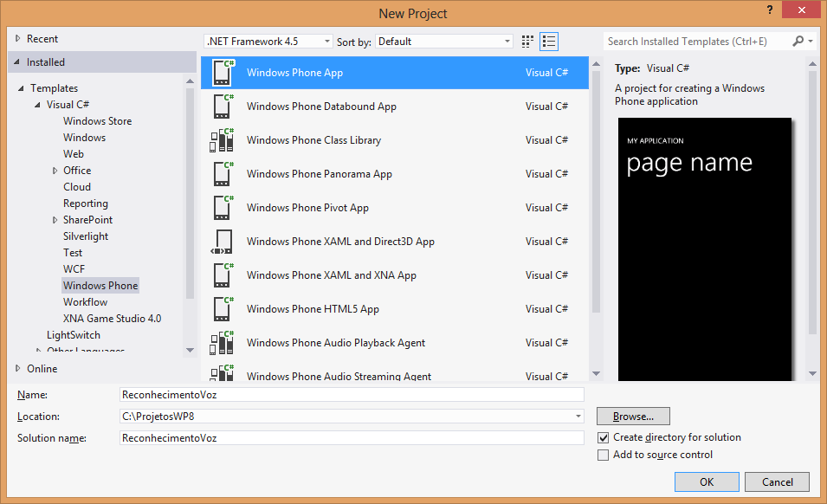Open search options dropdown arrow
Screen dimensions: 827x504
[x=811, y=41]
